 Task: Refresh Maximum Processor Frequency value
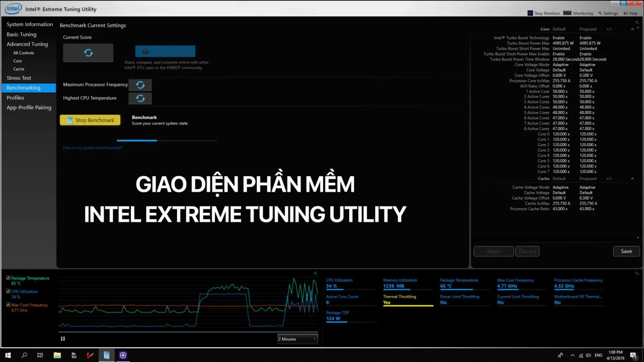click(x=140, y=85)
